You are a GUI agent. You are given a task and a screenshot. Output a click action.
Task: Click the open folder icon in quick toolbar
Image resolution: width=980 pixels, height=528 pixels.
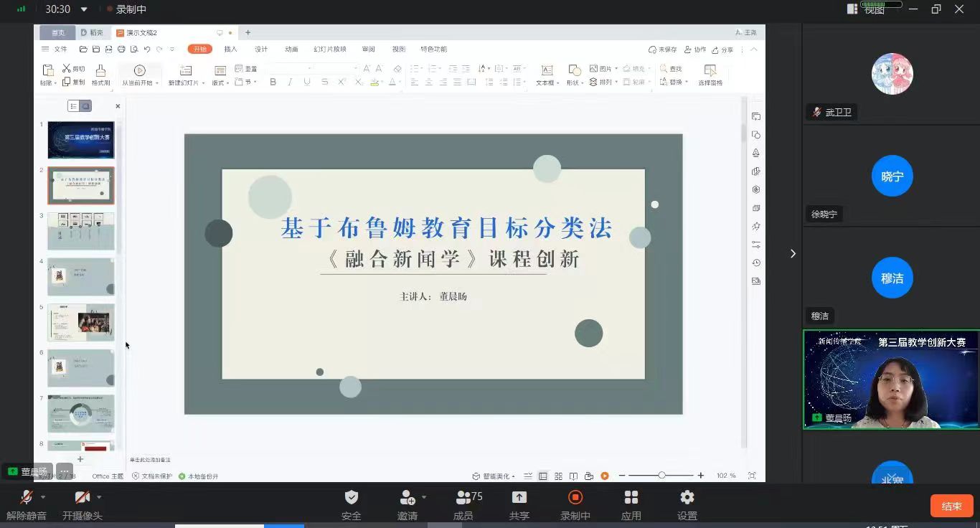point(83,49)
